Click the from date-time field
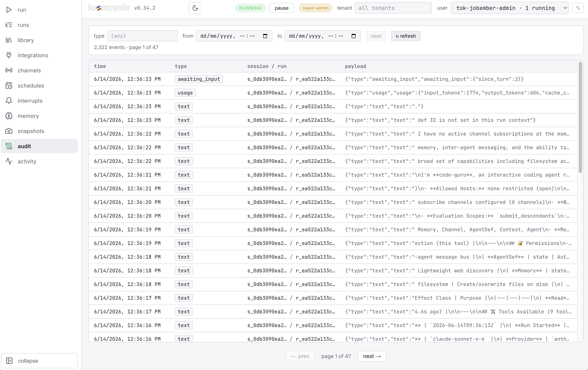Image resolution: width=588 pixels, height=370 pixels. pos(234,36)
